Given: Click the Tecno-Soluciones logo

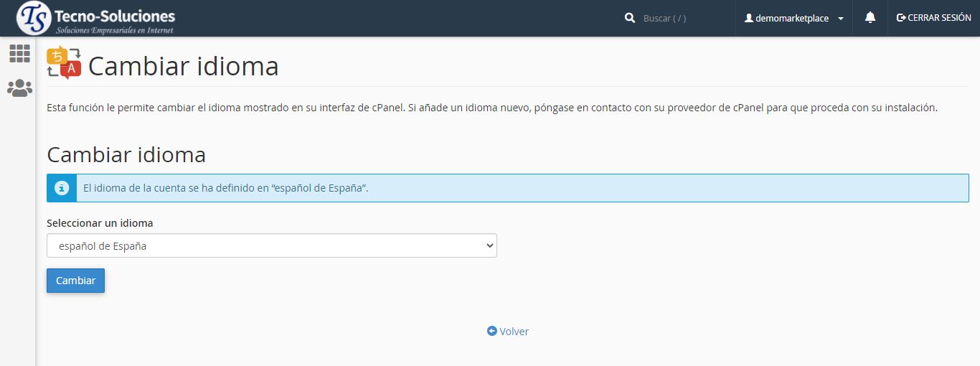Looking at the screenshot, I should [x=95, y=19].
